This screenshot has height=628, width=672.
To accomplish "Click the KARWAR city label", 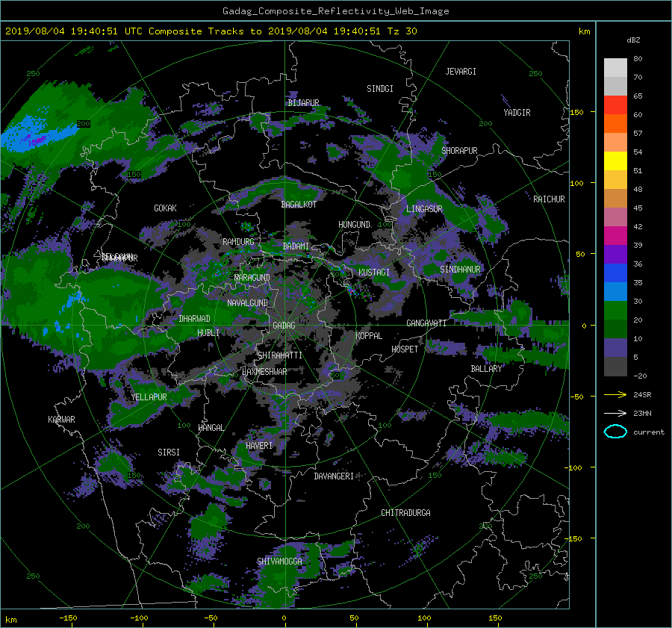I will [x=61, y=420].
